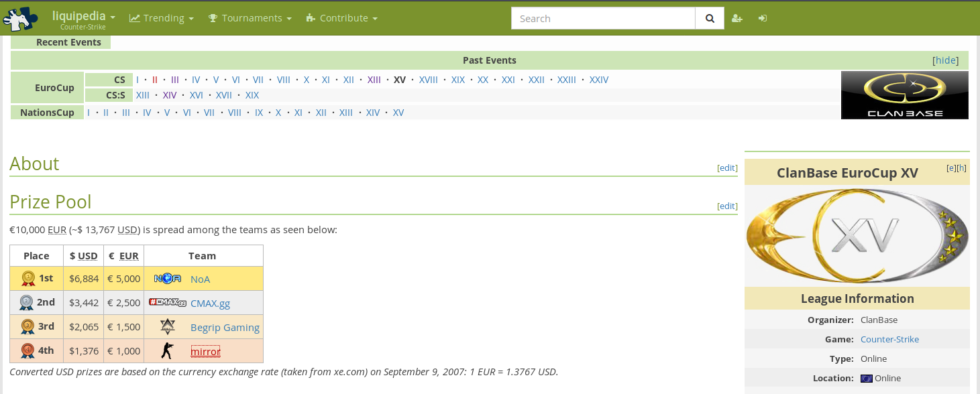The height and width of the screenshot is (394, 980).
Task: Open EuroCup CS edition XVIII
Action: [428, 80]
